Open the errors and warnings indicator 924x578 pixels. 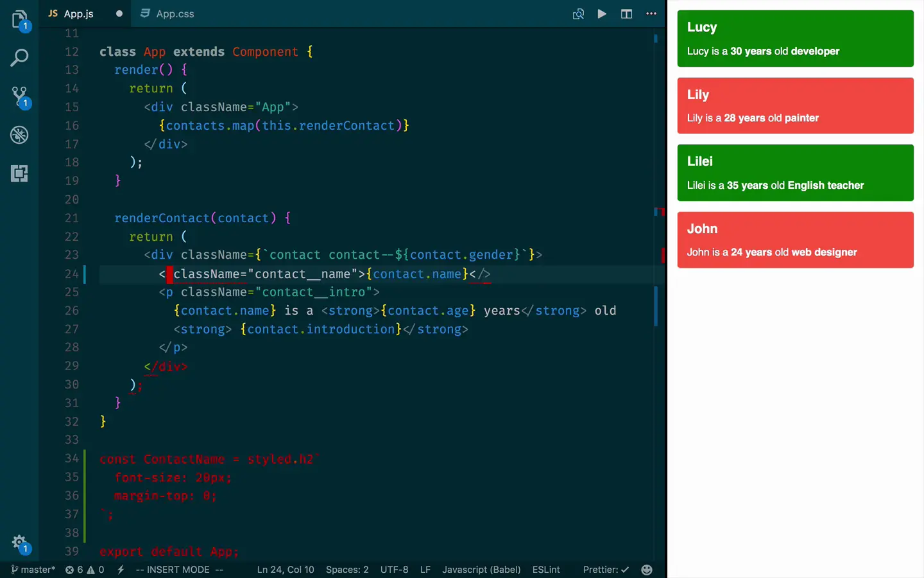pyautogui.click(x=85, y=570)
